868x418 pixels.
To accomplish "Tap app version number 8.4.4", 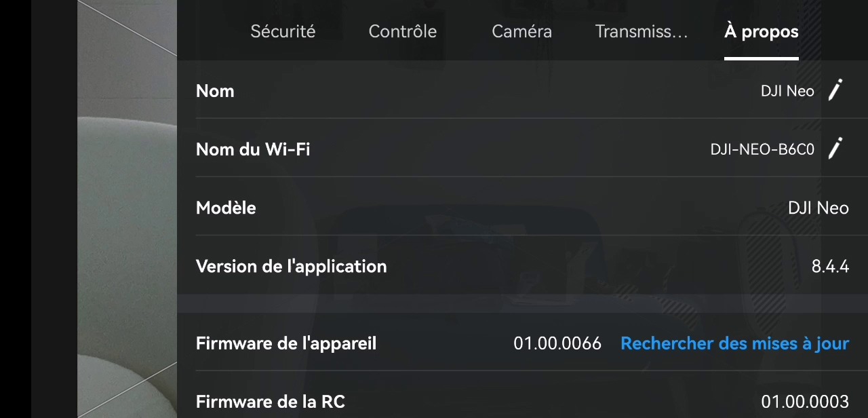I will tap(830, 266).
